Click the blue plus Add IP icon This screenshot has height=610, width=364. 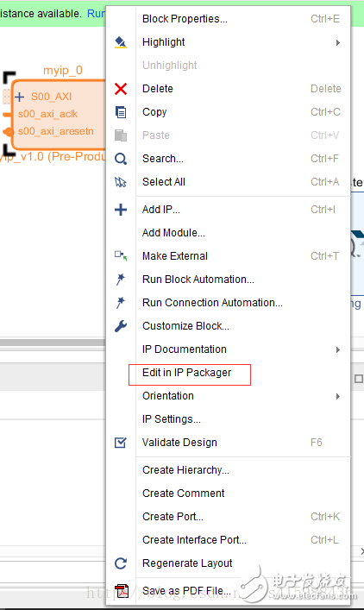coord(121,210)
